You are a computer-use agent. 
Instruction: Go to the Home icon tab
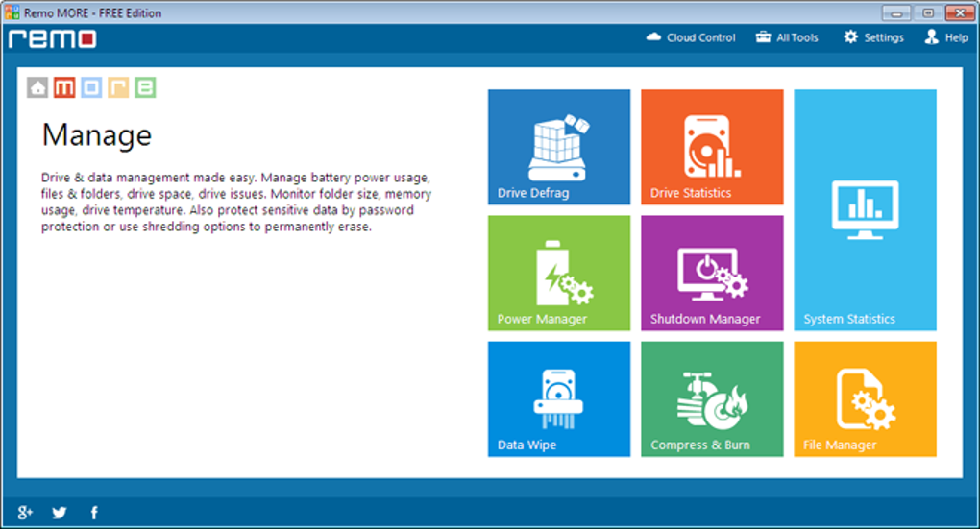pos(37,87)
